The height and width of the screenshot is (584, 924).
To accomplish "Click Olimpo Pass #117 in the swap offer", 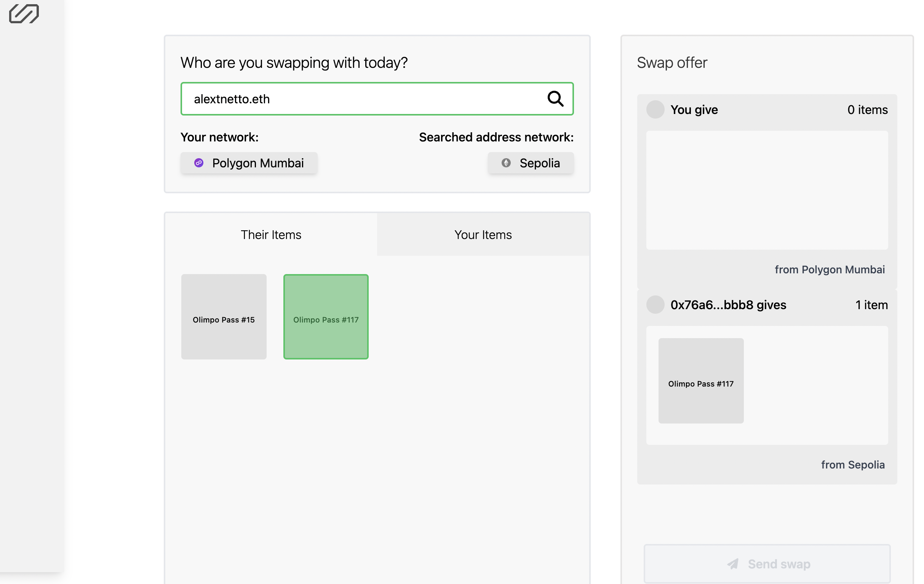I will click(x=701, y=381).
